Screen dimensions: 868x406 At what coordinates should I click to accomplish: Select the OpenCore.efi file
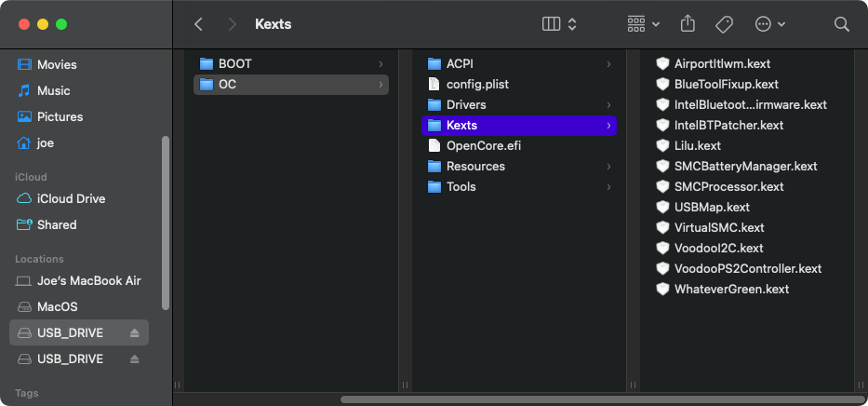point(519,145)
